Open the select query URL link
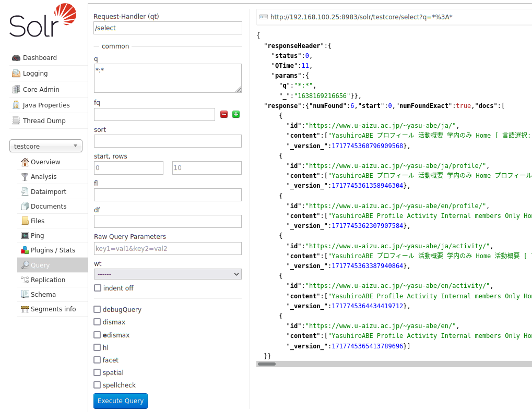Screen dimensions: 532x412 point(361,17)
